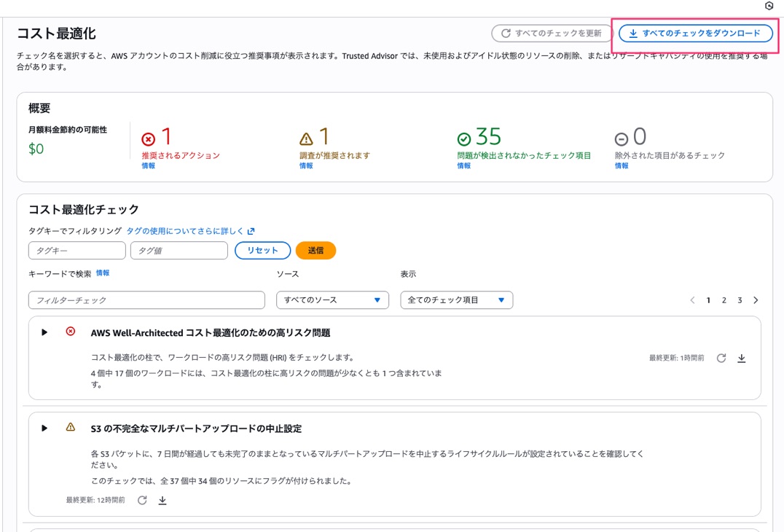Click the shortcuts icon at the top right corner

(x=770, y=6)
